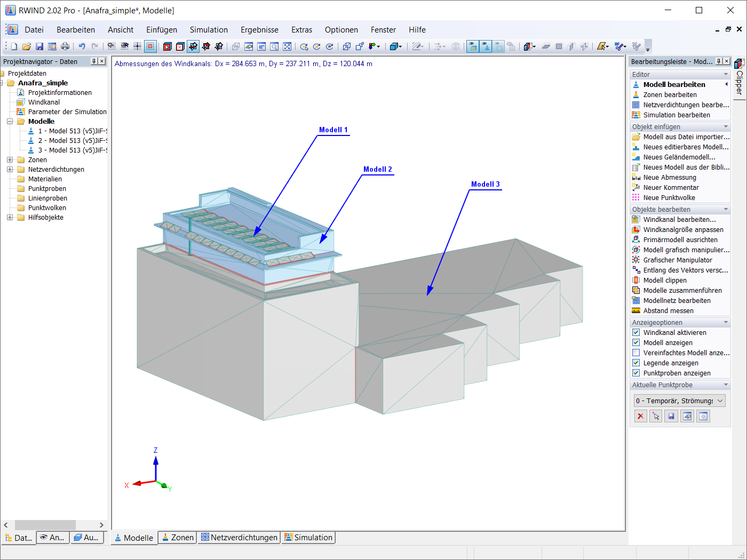This screenshot has height=560, width=747.
Task: Delete the current point probe with red X
Action: [640, 416]
